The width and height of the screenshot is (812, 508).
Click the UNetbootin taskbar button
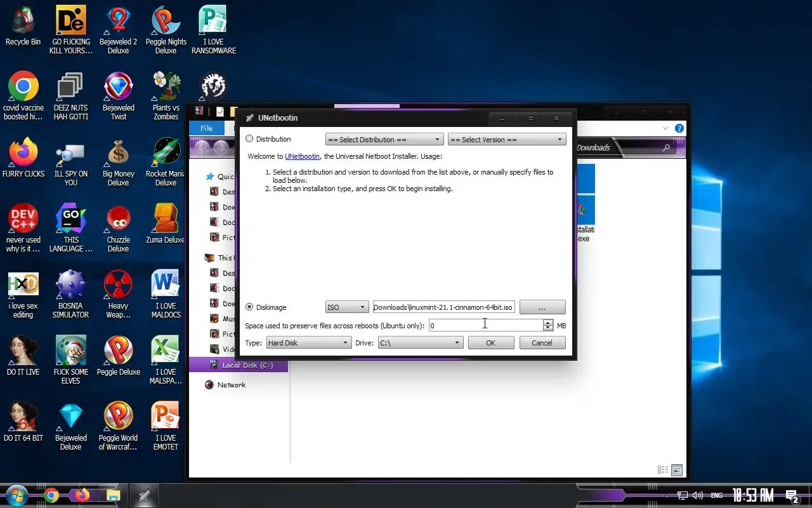[x=144, y=495]
